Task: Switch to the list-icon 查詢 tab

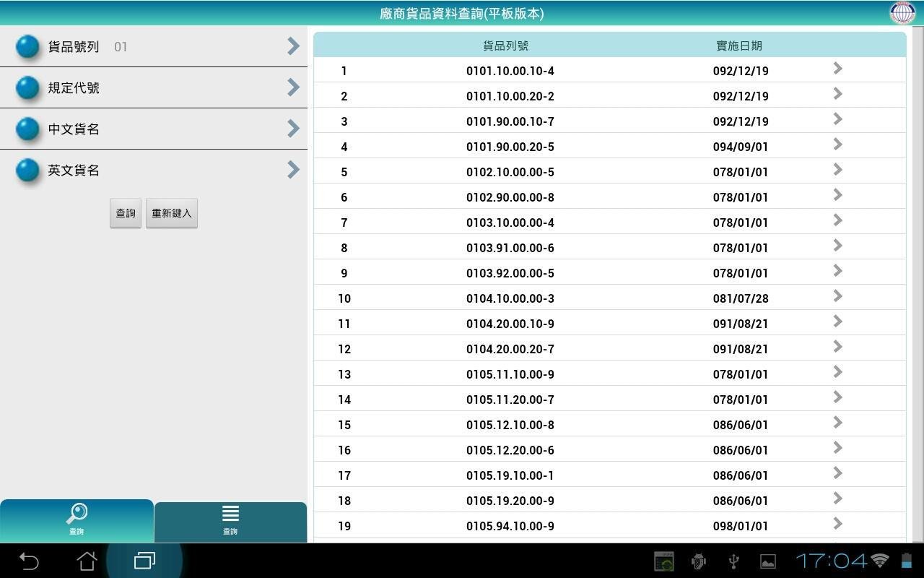Action: [230, 522]
